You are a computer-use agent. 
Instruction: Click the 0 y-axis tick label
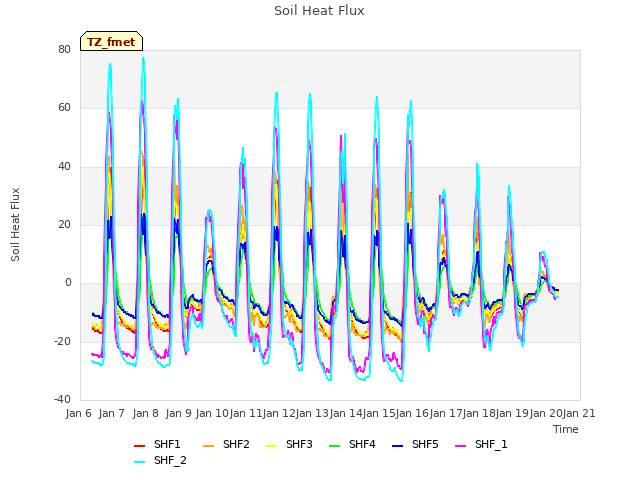pos(68,283)
